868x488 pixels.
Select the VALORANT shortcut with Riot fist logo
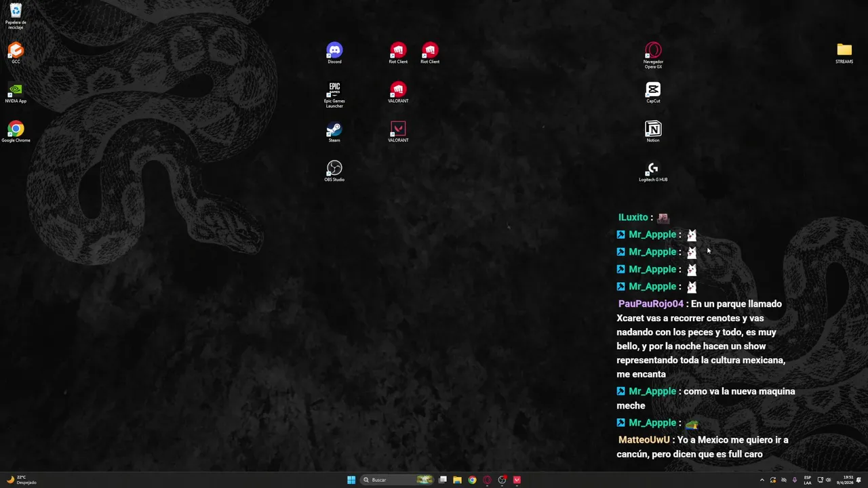coord(398,93)
